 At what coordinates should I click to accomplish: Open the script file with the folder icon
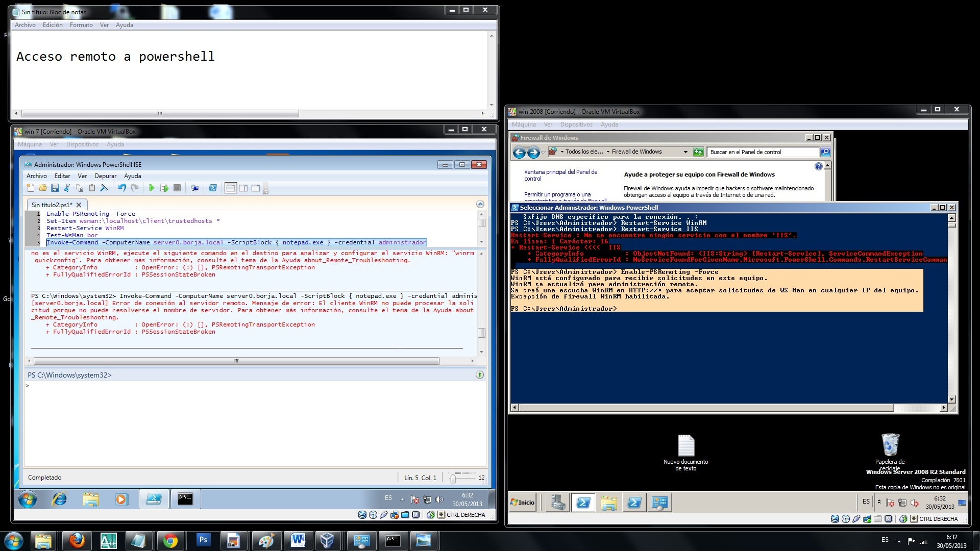43,188
